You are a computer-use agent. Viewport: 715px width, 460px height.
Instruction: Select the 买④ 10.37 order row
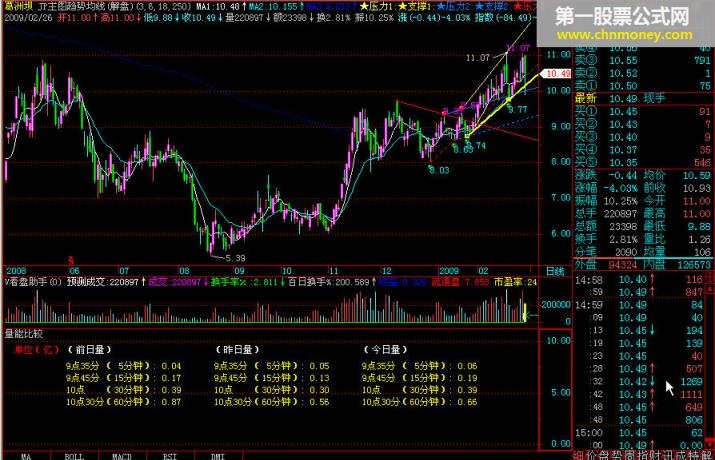(642, 150)
